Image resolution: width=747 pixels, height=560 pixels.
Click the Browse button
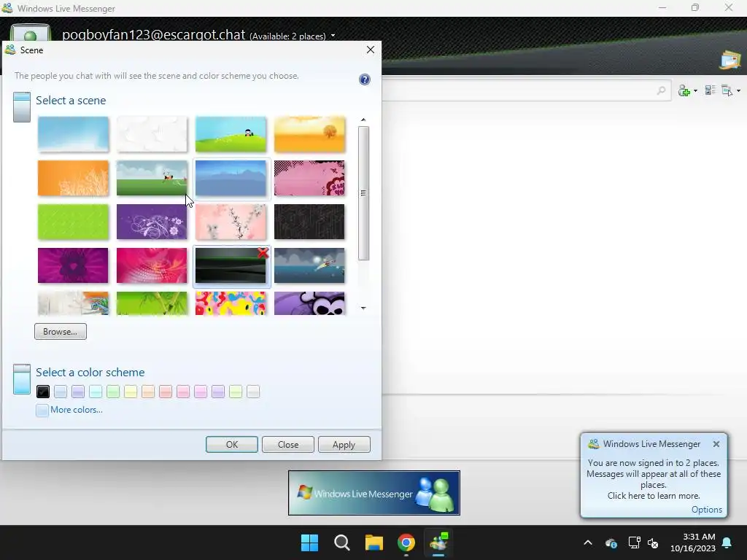coord(61,332)
